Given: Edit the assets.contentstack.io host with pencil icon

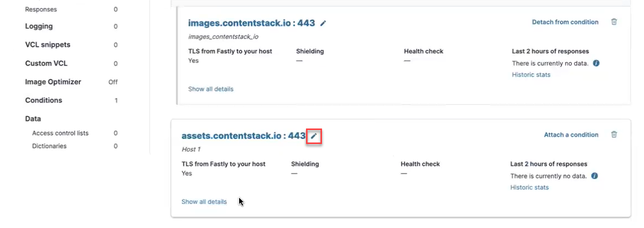Looking at the screenshot, I should click(314, 136).
